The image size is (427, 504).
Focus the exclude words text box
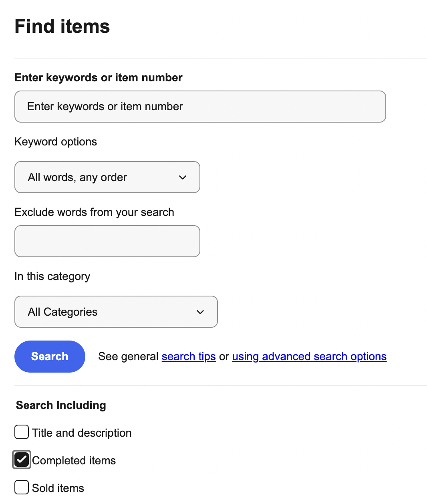107,241
